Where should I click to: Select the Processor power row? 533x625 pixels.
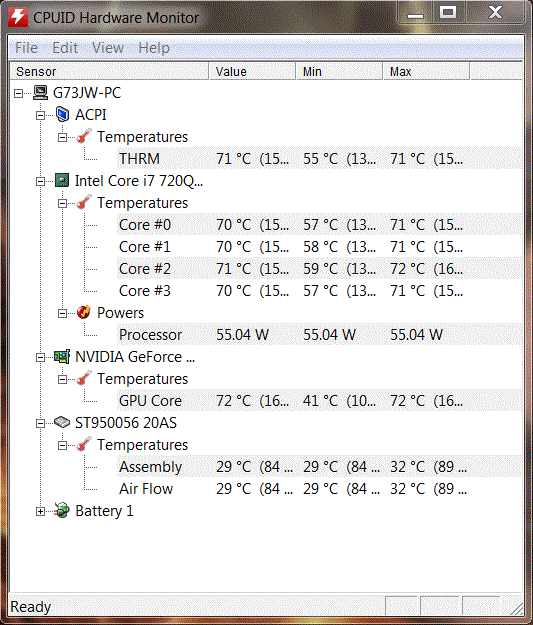[320, 335]
